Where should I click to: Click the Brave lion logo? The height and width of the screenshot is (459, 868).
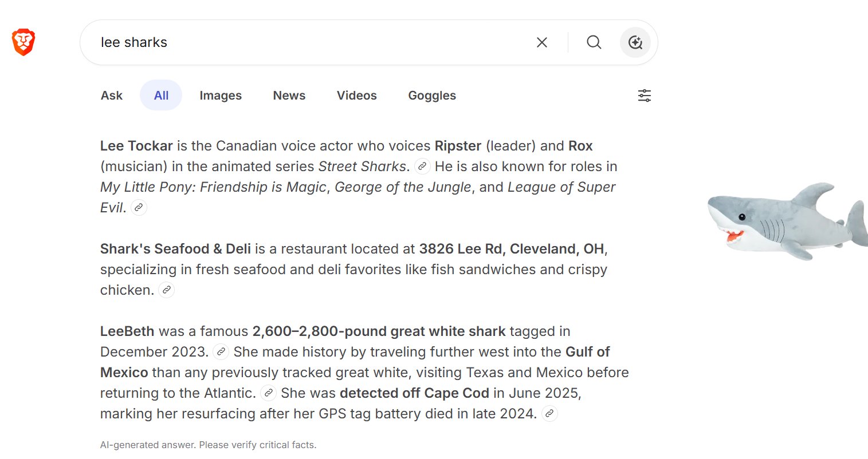click(23, 43)
